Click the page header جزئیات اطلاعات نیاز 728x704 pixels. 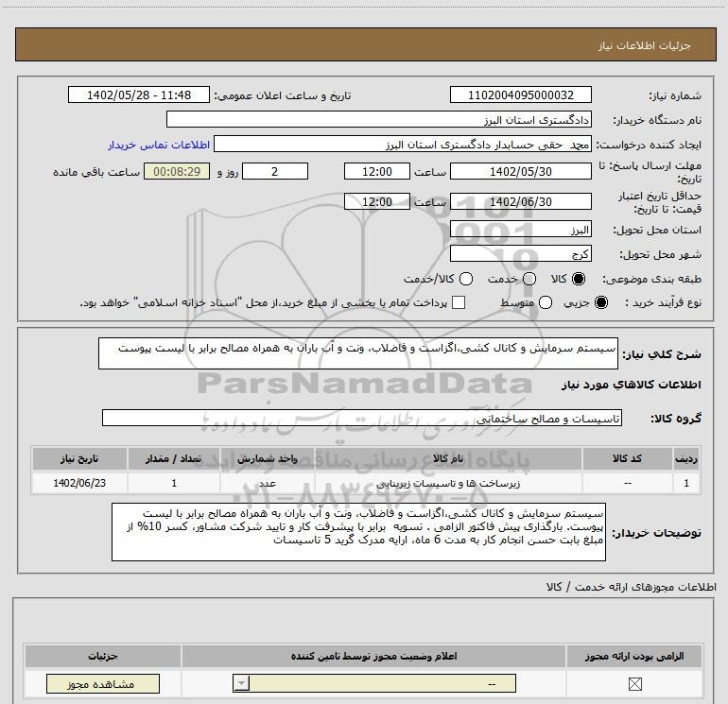pyautogui.click(x=644, y=45)
